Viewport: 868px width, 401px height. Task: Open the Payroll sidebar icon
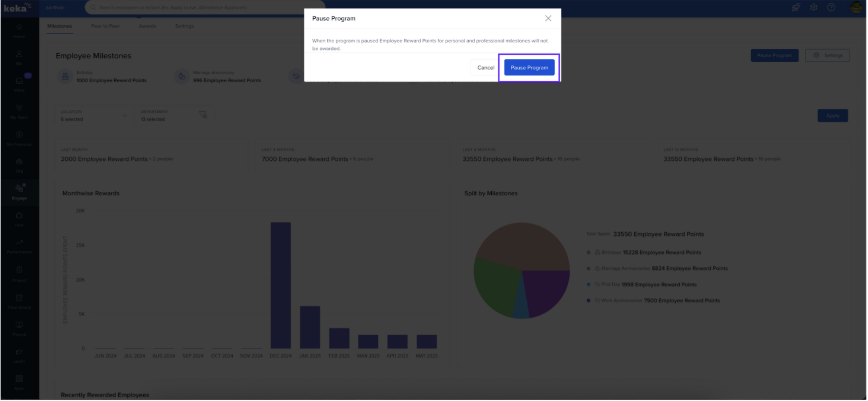point(19,328)
